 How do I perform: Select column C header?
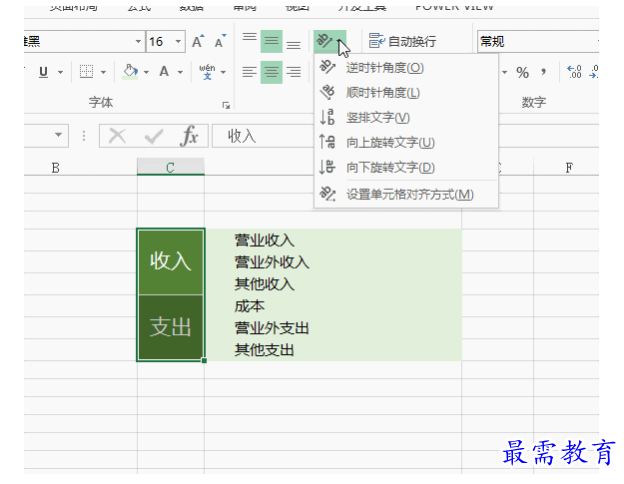(171, 167)
